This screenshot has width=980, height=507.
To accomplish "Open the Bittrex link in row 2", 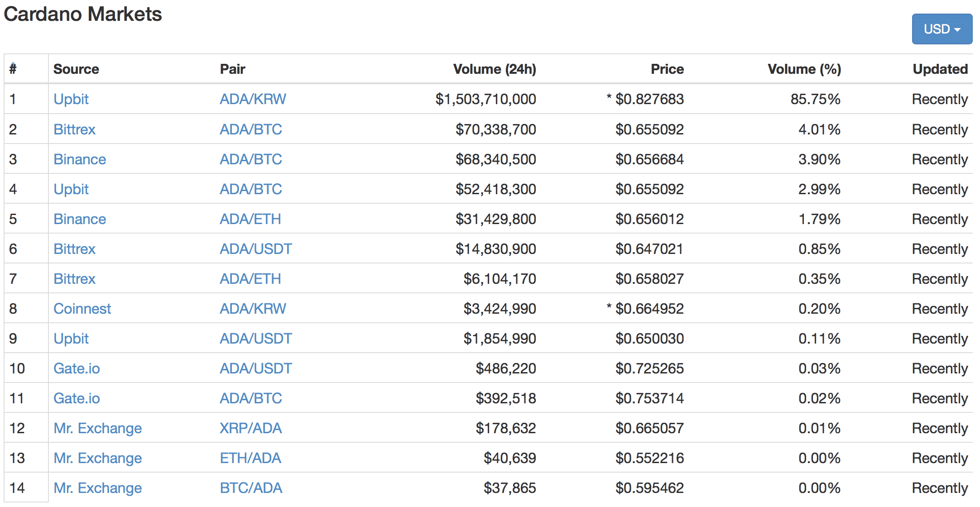I will tap(74, 129).
